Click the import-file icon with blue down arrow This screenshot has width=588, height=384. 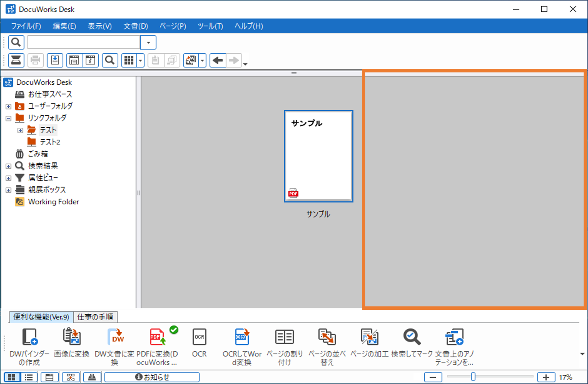pyautogui.click(x=55, y=60)
